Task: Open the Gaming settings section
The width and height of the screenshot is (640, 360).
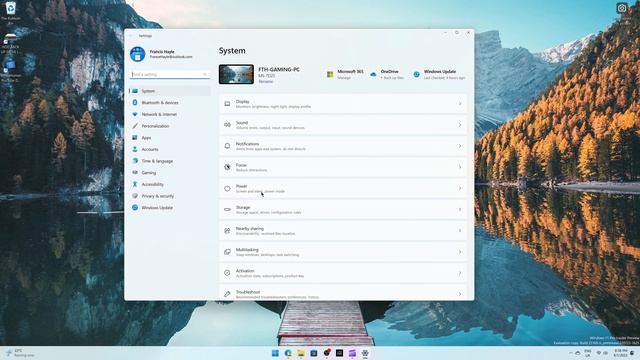Action: point(170,173)
